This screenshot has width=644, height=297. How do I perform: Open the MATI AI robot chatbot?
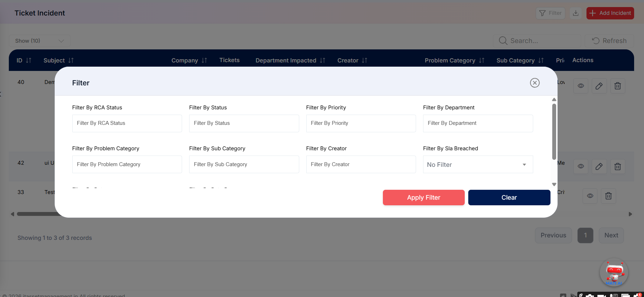click(614, 273)
